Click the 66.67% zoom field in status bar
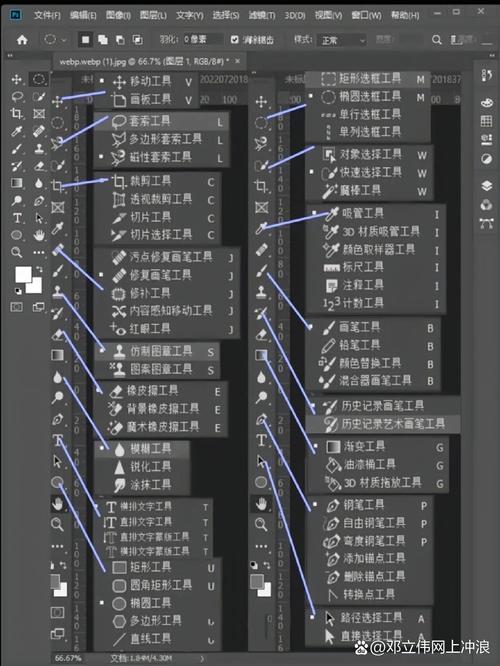The image size is (500, 666). (68, 658)
